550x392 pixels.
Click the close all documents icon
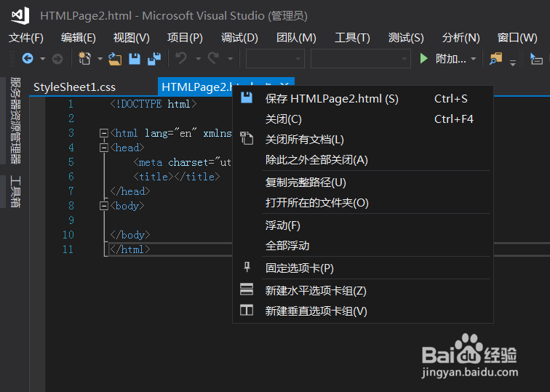[x=247, y=138]
